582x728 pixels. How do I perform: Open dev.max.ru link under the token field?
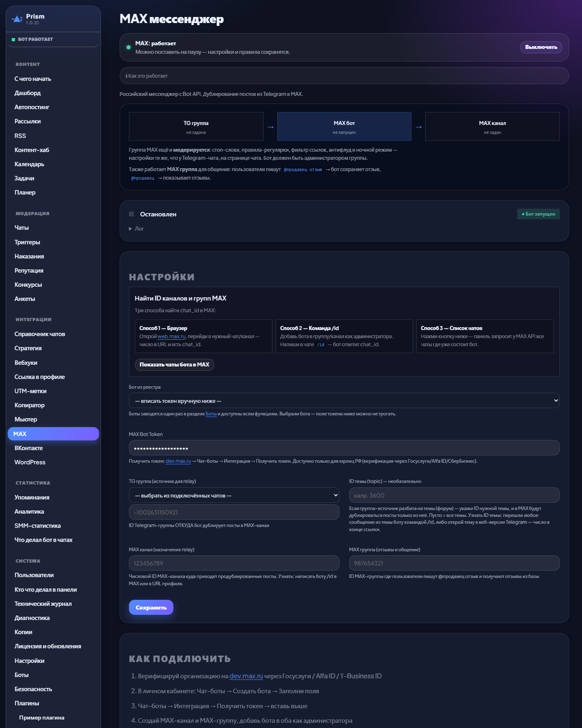coord(178,461)
